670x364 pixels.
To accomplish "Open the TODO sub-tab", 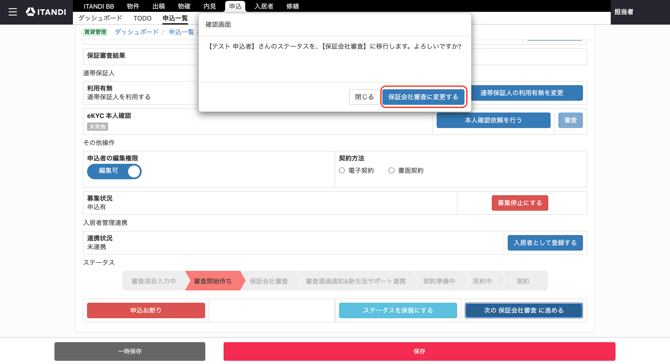I will click(142, 18).
